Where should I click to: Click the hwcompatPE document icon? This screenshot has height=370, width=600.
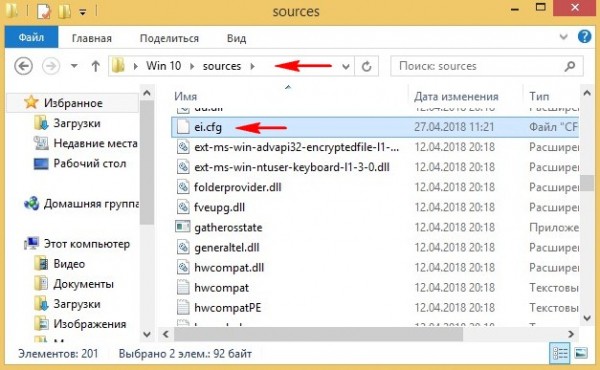click(183, 307)
